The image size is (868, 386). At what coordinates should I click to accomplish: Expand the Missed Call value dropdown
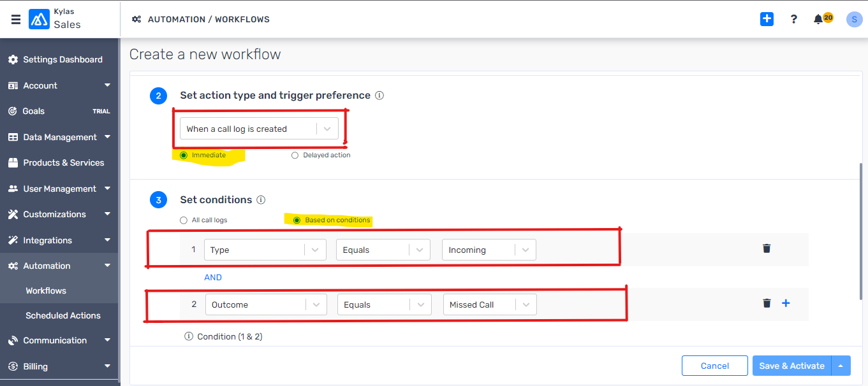490,304
